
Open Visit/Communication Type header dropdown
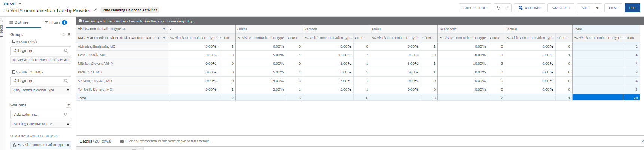click(x=164, y=29)
